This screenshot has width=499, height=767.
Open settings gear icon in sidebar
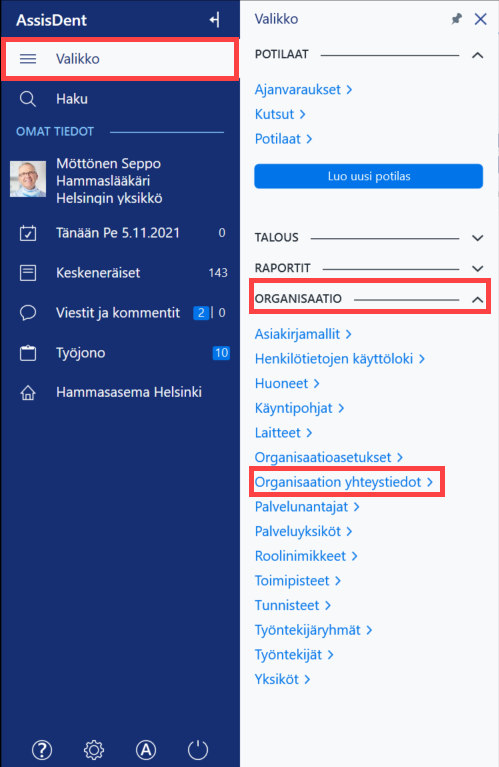point(94,749)
